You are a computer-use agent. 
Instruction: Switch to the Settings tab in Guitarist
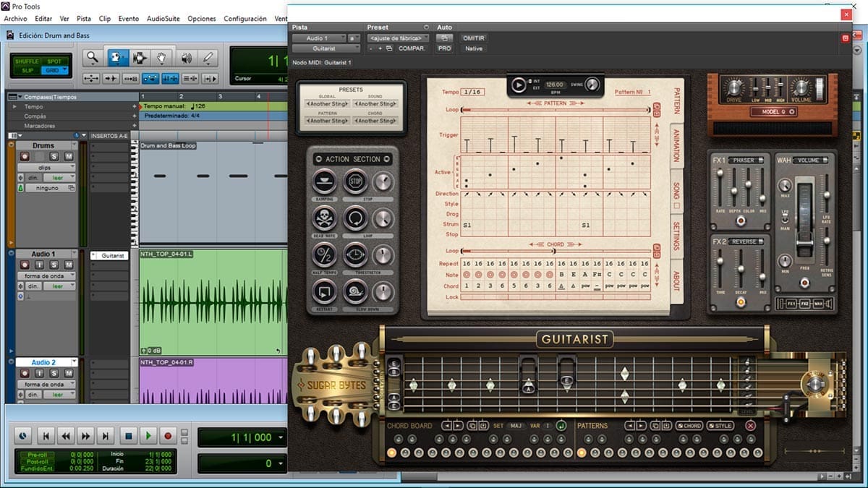(677, 236)
